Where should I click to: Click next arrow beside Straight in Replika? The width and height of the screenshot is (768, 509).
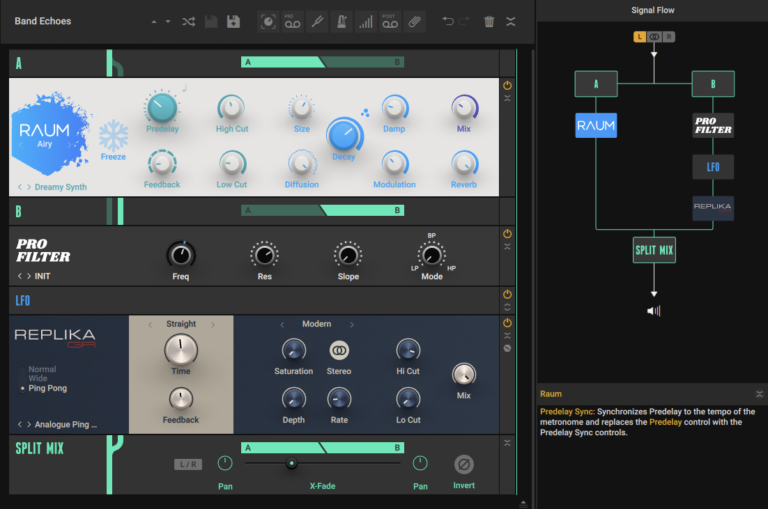coord(213,324)
